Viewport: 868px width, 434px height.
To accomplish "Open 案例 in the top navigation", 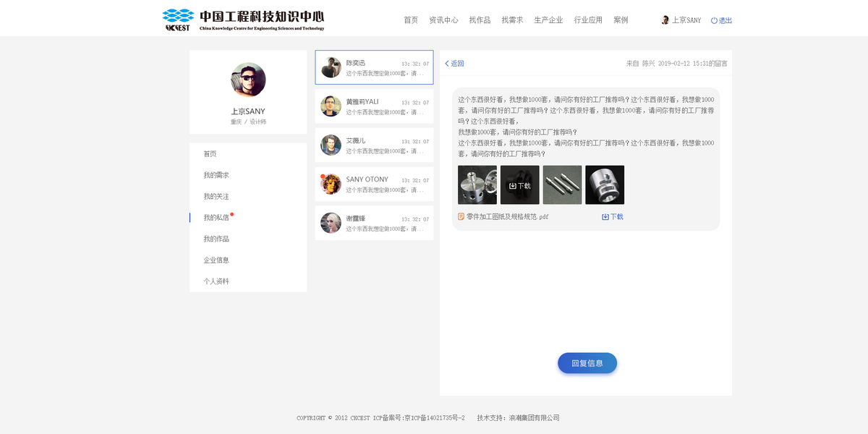I will (621, 20).
